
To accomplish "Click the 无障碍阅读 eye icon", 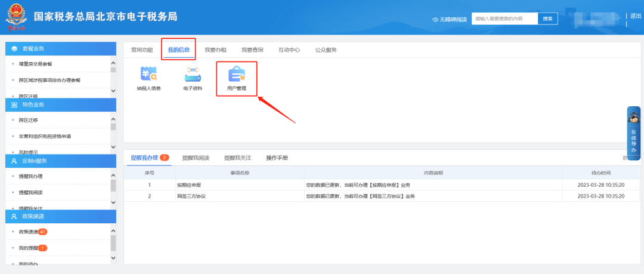I will click(x=435, y=19).
